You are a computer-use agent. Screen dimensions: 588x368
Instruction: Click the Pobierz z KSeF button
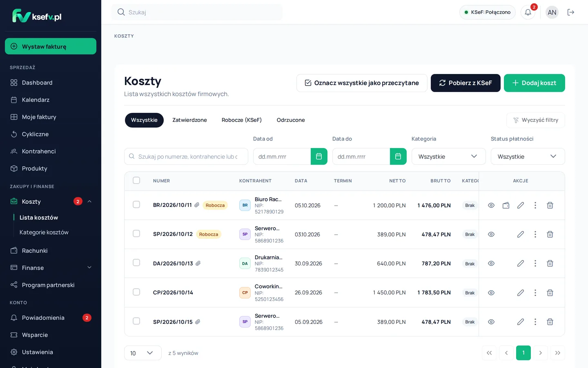(x=465, y=83)
